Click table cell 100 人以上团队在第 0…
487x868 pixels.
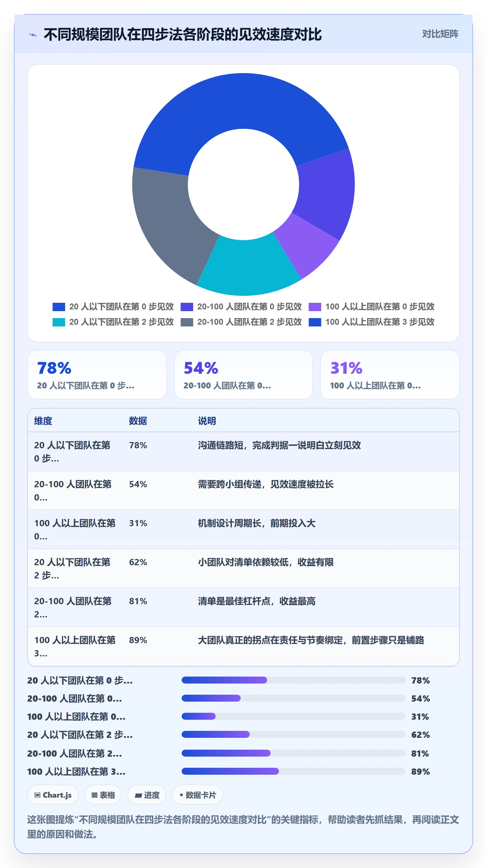point(75,530)
